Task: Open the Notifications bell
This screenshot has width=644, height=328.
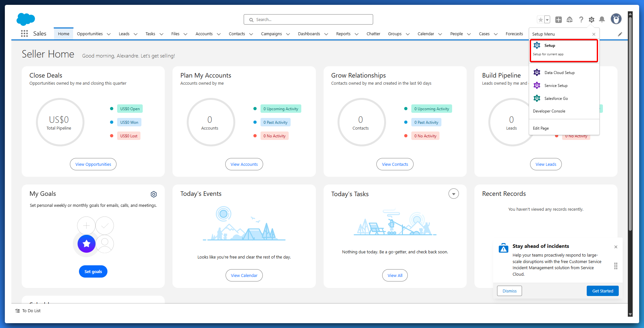Action: (x=602, y=20)
